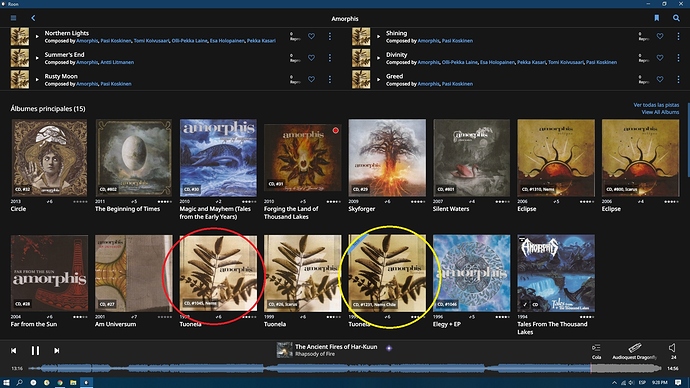Viewport: 690px width, 388px height.
Task: Play the Shining track
Action: 378,37
